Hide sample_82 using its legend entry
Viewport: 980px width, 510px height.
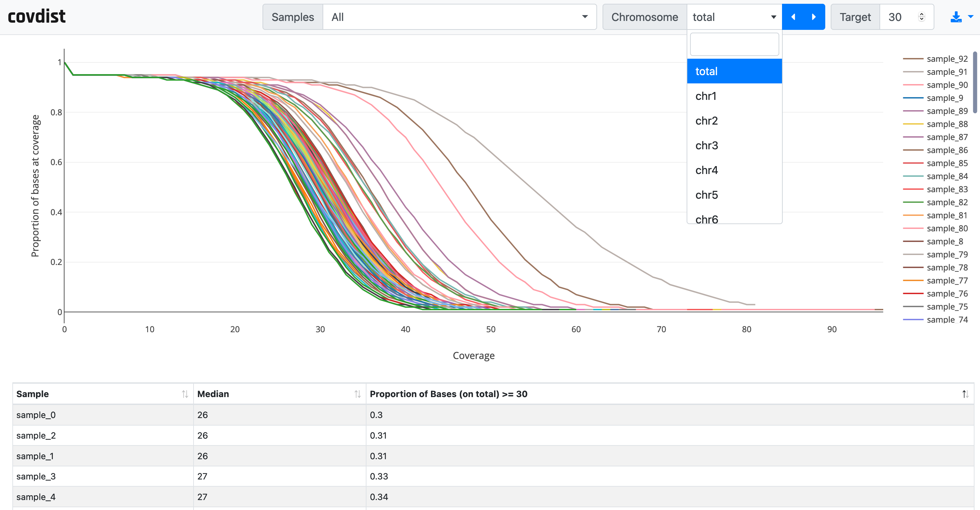click(948, 202)
